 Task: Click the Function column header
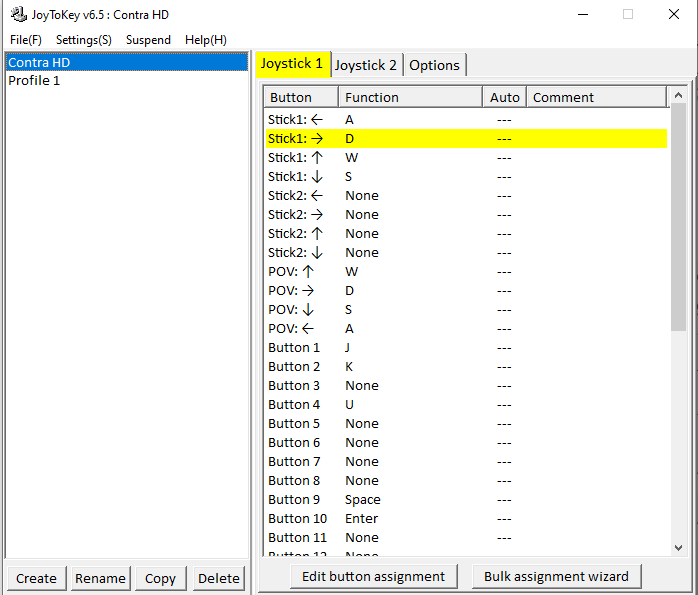coord(410,97)
